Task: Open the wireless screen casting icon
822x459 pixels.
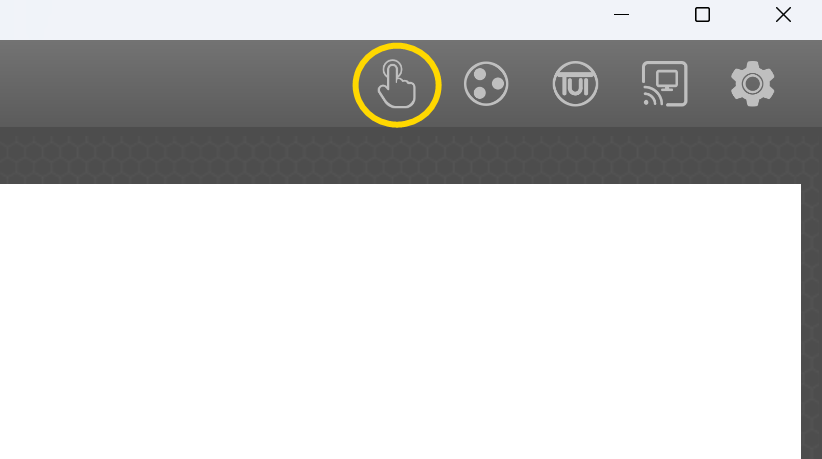Action: coord(664,84)
